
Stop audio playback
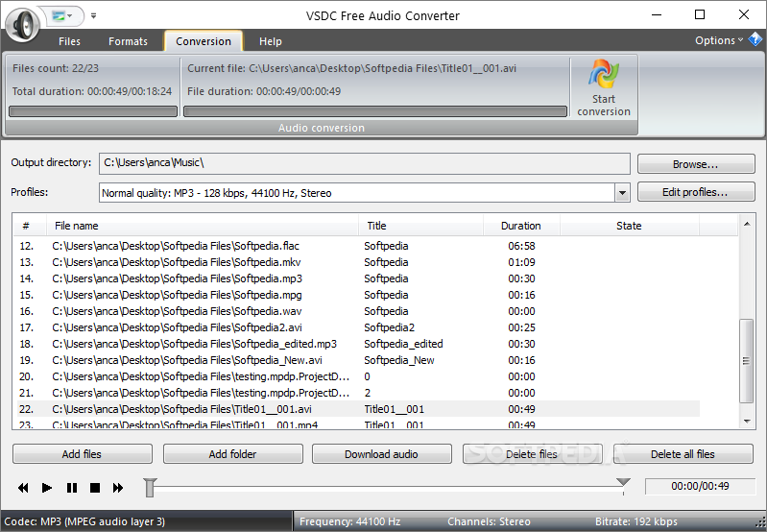[95, 488]
